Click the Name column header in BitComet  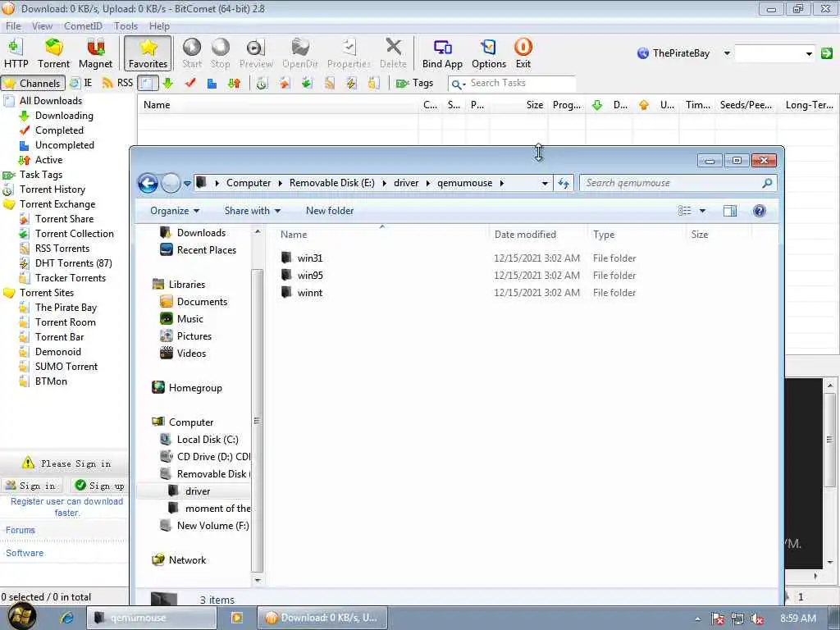(277, 105)
